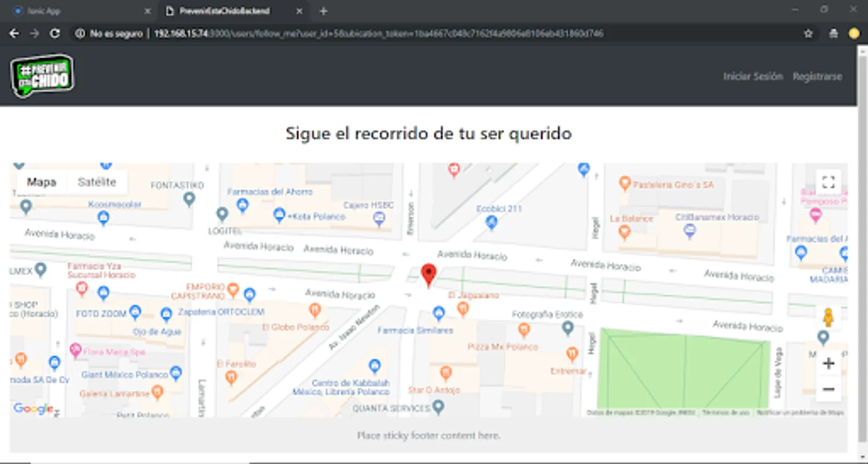The width and height of the screenshot is (868, 464).
Task: Click the QUANTA SERVICES pin
Action: coord(439,407)
